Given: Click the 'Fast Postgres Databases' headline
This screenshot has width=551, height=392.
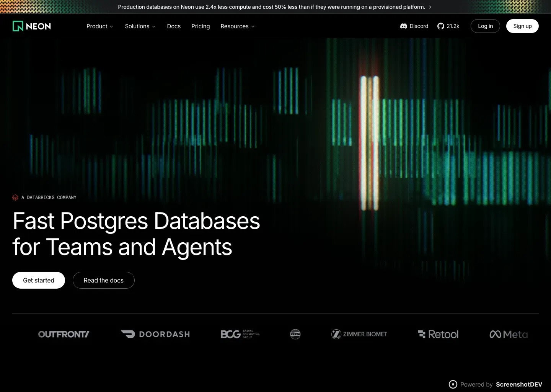Looking at the screenshot, I should (136, 221).
